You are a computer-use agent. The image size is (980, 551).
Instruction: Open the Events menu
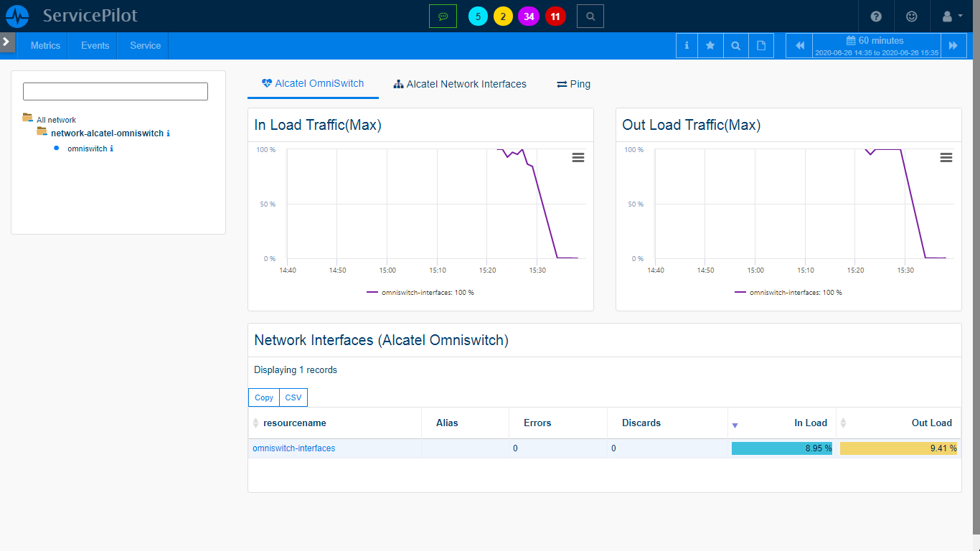coord(95,45)
